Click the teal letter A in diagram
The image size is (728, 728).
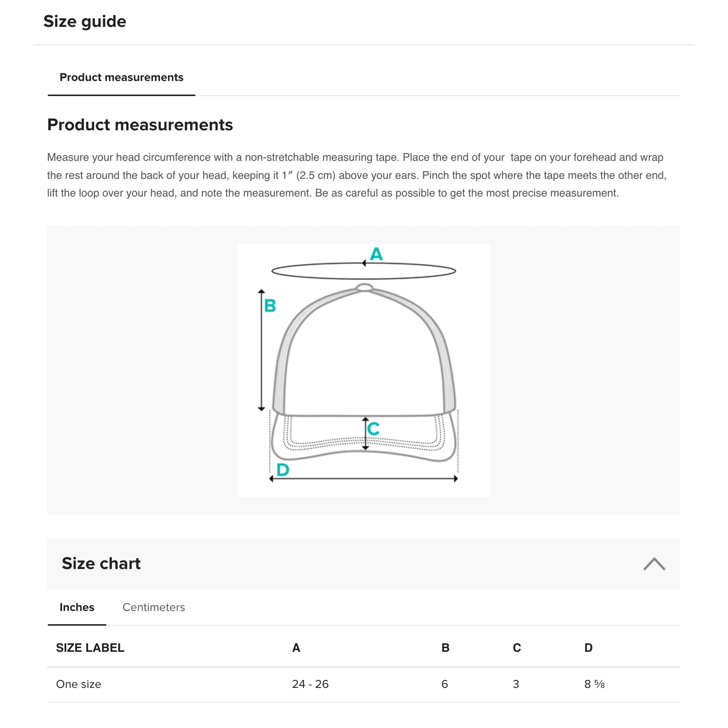376,254
